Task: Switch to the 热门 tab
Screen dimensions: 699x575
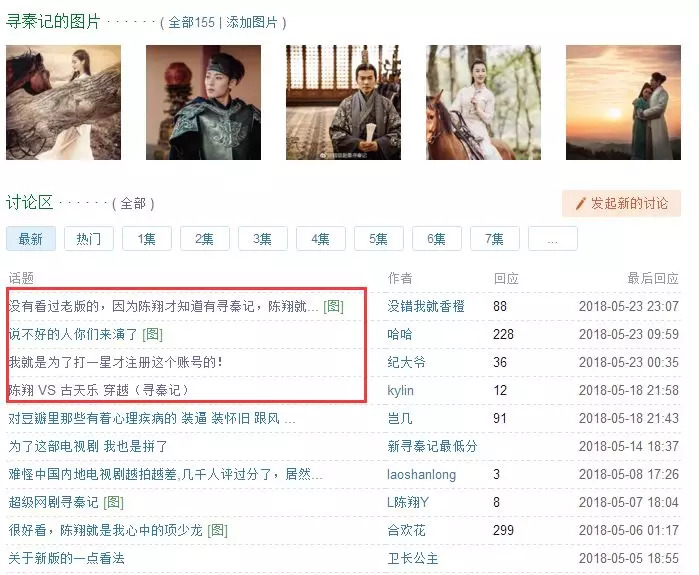Action: coord(89,239)
